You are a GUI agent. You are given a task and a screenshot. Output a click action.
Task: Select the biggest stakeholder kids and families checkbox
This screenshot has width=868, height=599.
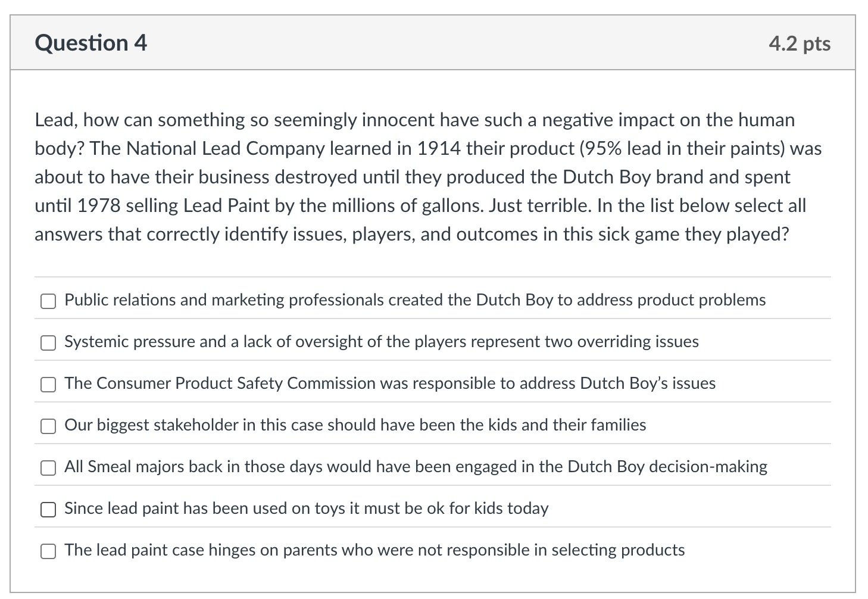pos(48,426)
